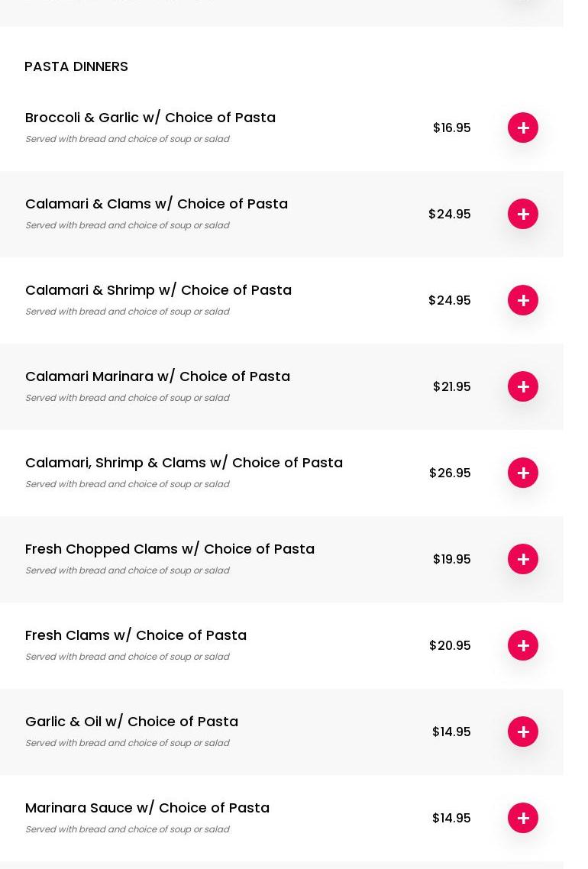This screenshot has width=588, height=869.
Task: Open Calamari, Shrimp & Clams item title
Action: tap(184, 463)
